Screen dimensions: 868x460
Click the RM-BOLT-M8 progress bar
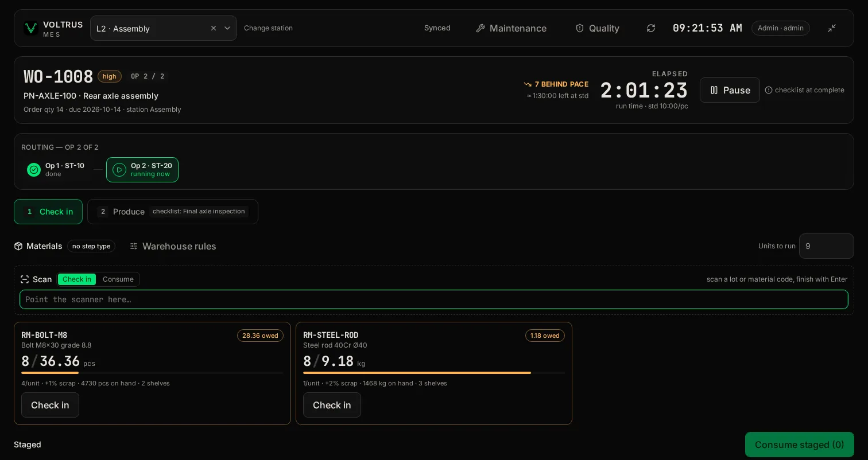(152, 373)
